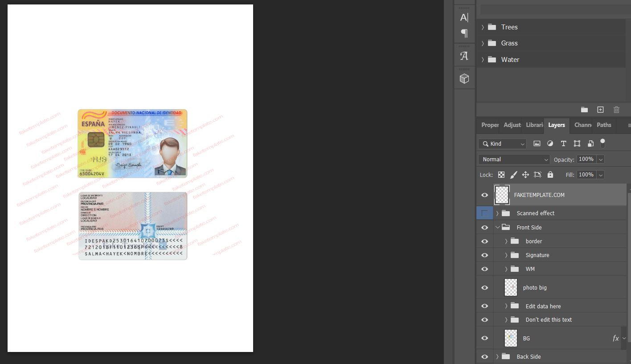This screenshot has width=631, height=364.
Task: Click the Front Side group folder icon
Action: tap(506, 227)
